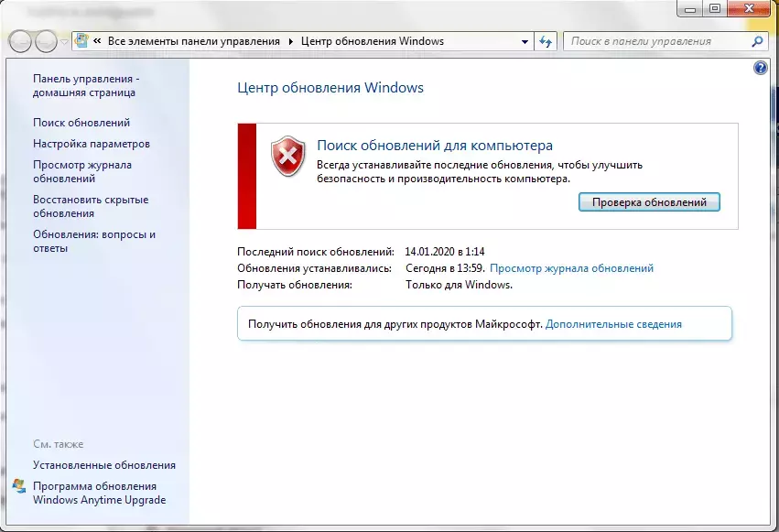Open 'Установленные обновления' link
Screen dimensions: 779x532
click(104, 465)
